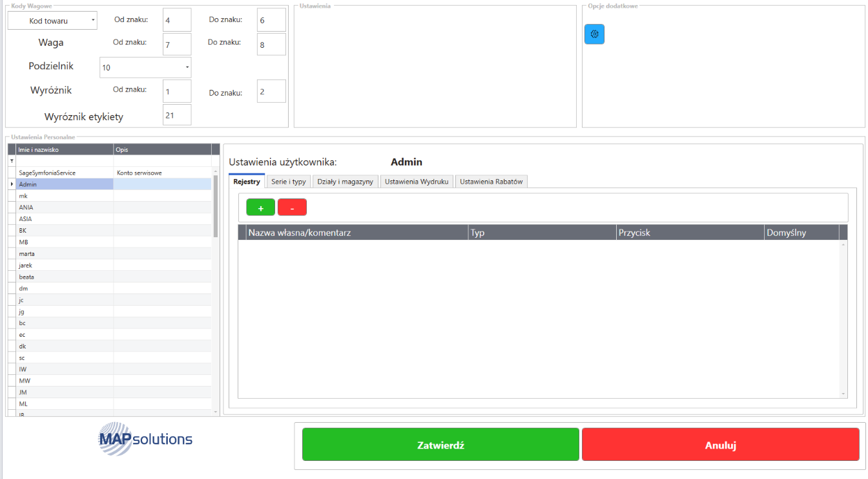The height and width of the screenshot is (479, 868).
Task: Open the Działy i magazyny tab
Action: click(345, 182)
